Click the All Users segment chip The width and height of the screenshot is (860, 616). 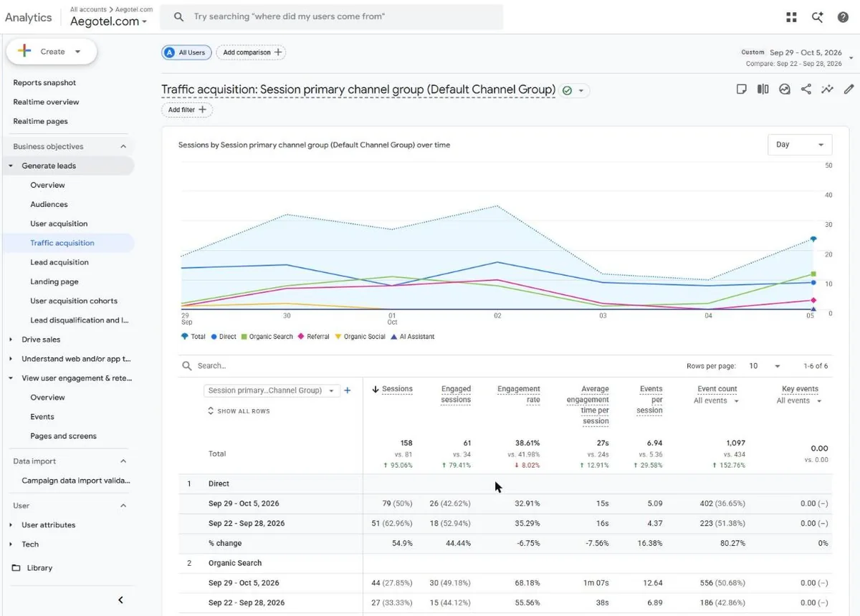[x=185, y=52]
